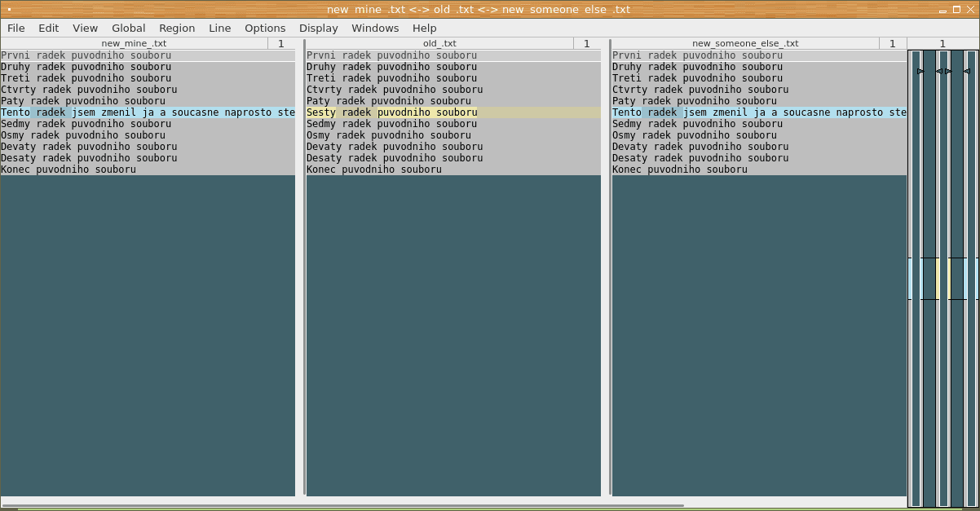
Task: Select changed 'Tento radek' line in new_mine_.txt pane
Action: (148, 112)
